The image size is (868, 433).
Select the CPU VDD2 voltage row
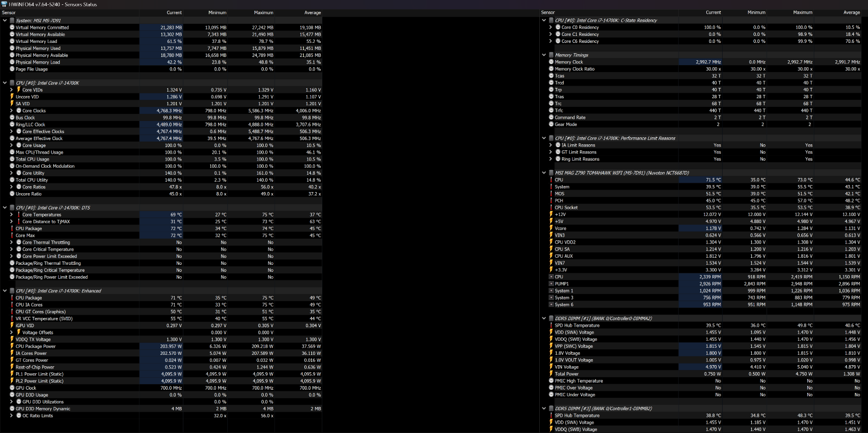(700, 242)
